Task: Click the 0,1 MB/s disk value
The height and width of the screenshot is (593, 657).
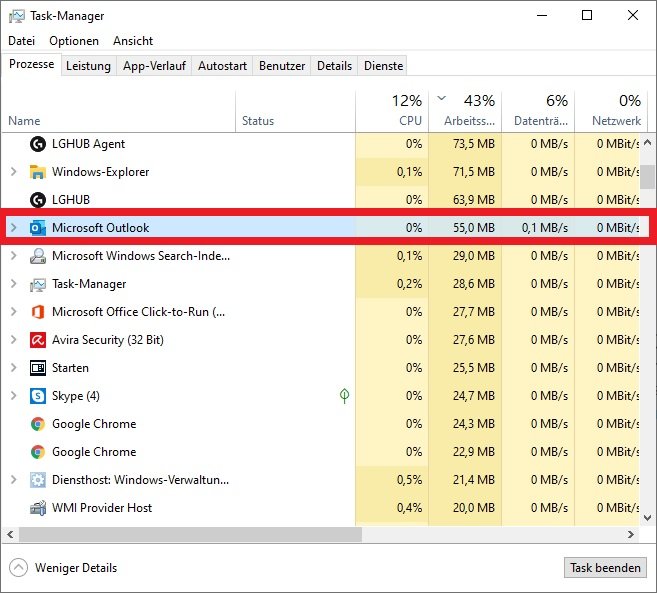Action: point(545,228)
